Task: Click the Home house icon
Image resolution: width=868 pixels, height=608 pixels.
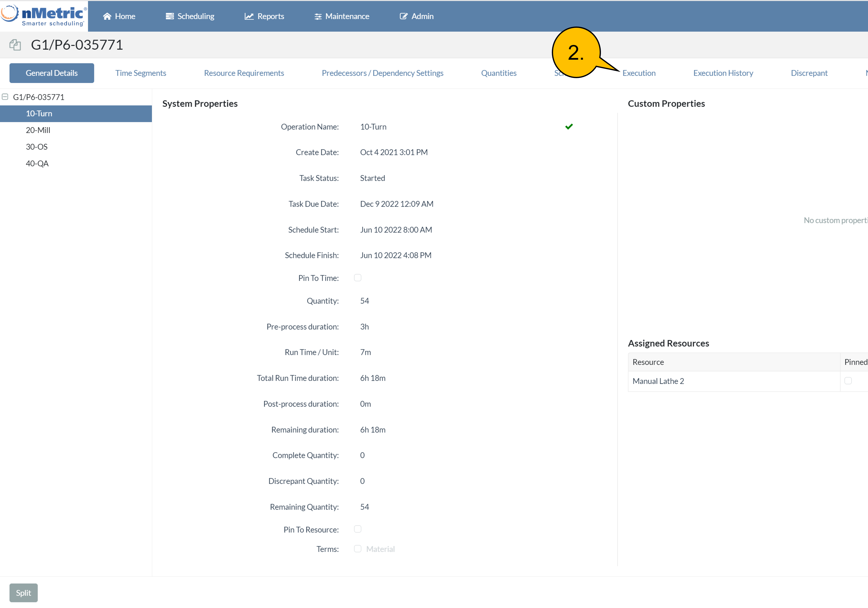Action: pos(107,16)
